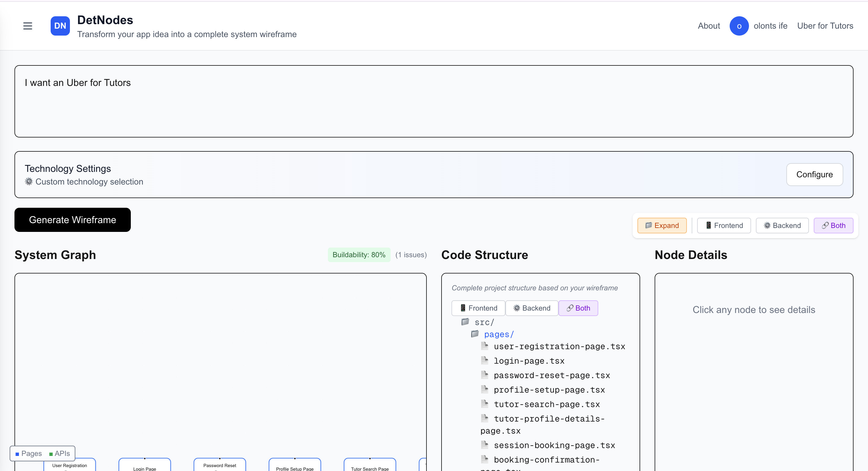
Task: Click the gear icon beside Custom technology selection
Action: pyautogui.click(x=28, y=182)
